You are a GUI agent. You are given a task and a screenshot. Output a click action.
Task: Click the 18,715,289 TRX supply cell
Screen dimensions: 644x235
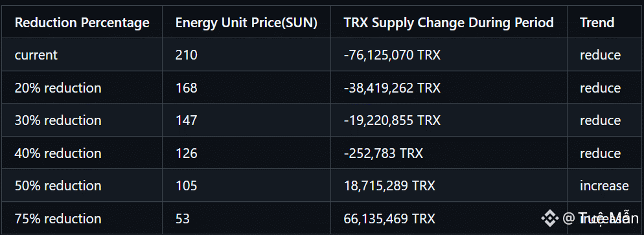389,186
